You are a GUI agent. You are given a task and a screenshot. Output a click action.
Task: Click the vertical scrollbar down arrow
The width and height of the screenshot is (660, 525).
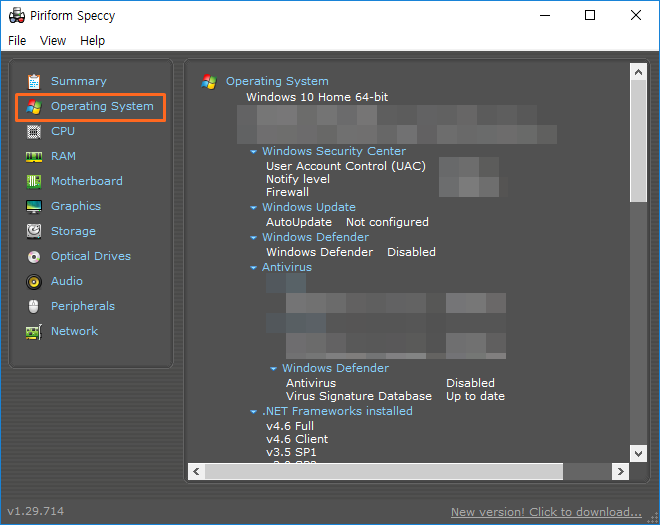pos(639,454)
